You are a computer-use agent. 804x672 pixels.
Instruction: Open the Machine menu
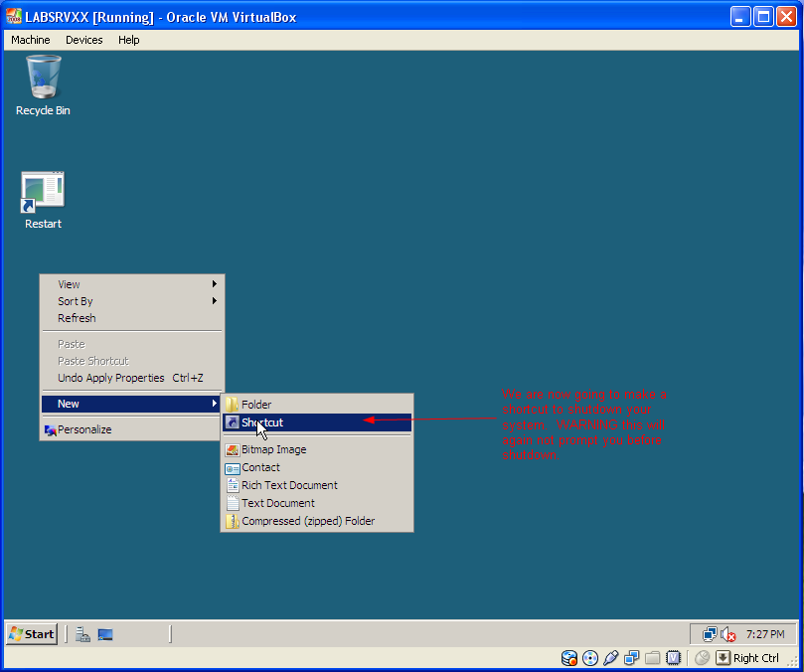click(x=31, y=40)
